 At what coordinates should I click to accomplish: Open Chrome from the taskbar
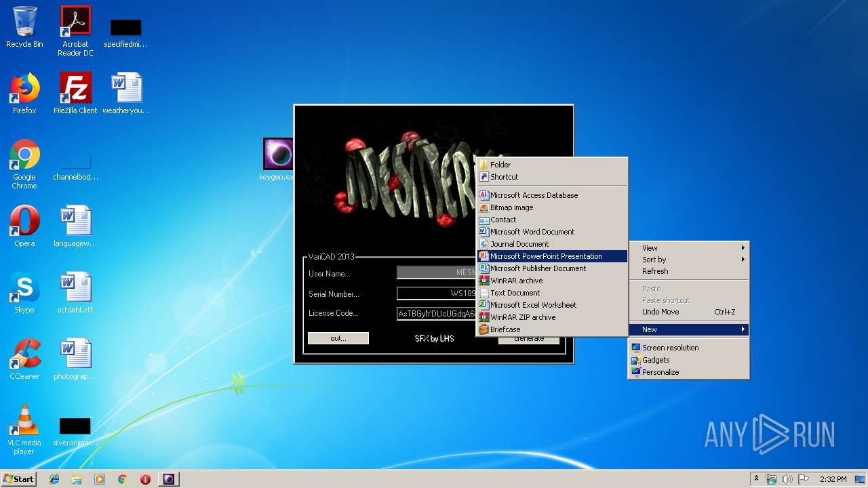point(123,479)
